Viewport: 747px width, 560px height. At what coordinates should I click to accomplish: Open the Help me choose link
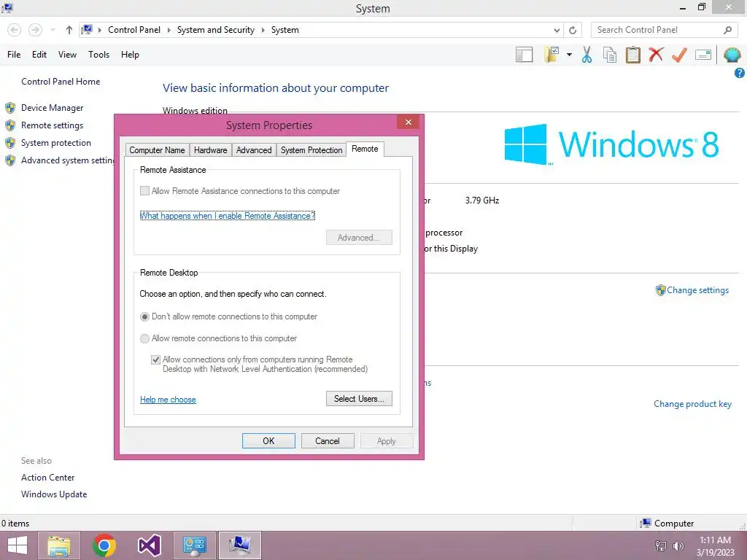pyautogui.click(x=168, y=400)
